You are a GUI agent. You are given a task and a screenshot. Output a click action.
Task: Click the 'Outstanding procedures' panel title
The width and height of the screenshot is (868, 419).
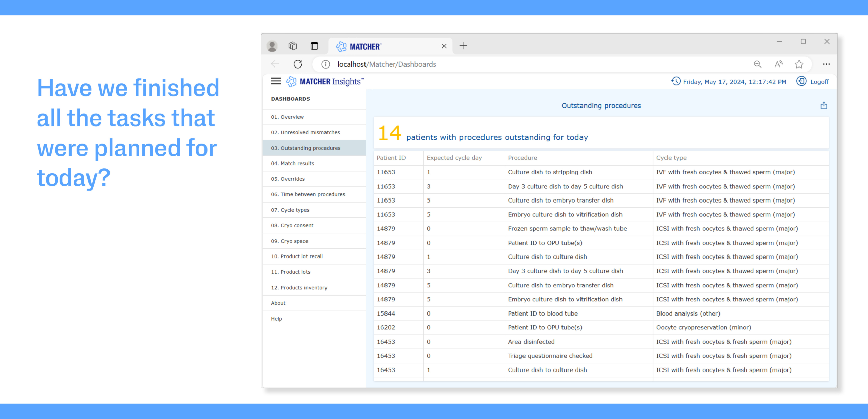coord(601,106)
